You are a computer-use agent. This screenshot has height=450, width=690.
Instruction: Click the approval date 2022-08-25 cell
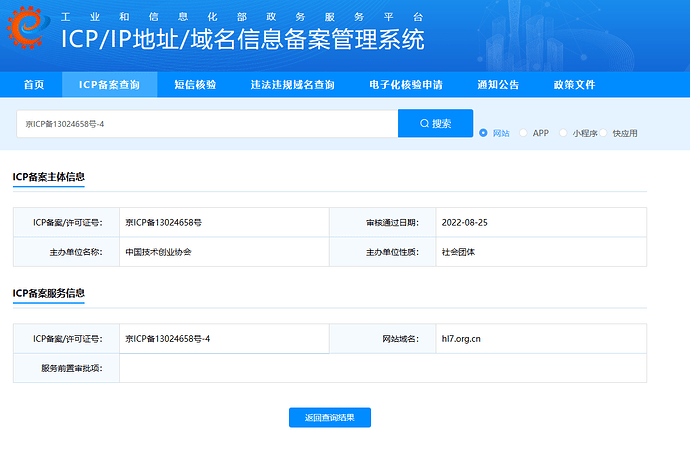coord(541,223)
